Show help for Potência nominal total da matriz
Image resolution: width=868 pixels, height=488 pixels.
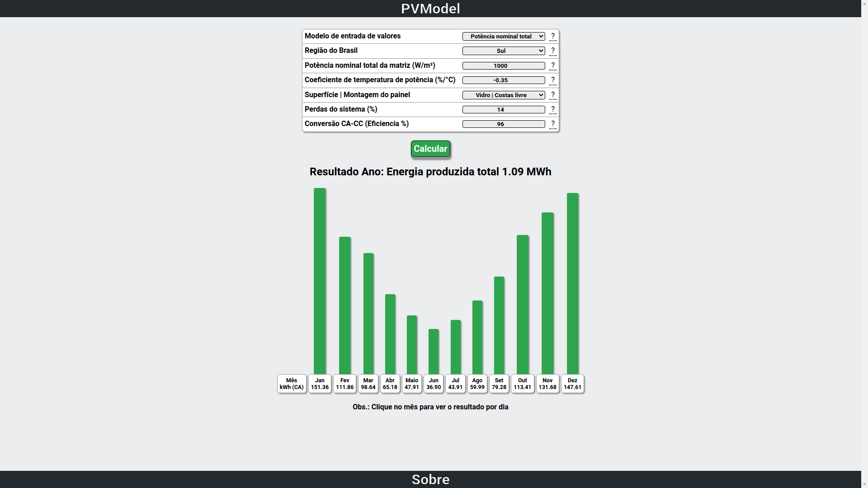click(x=552, y=66)
